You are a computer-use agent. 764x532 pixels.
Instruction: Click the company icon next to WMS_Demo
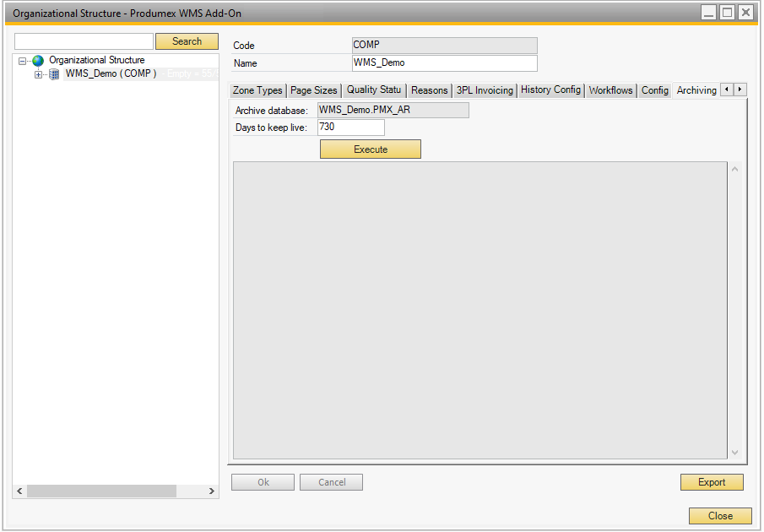pos(53,73)
